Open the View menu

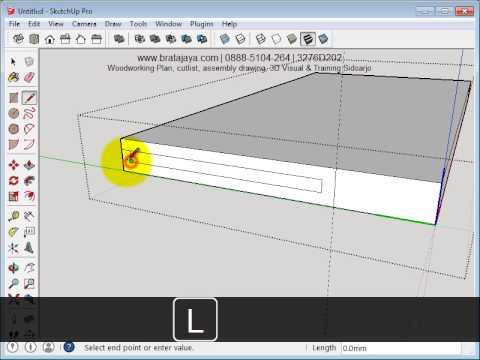tap(56, 24)
